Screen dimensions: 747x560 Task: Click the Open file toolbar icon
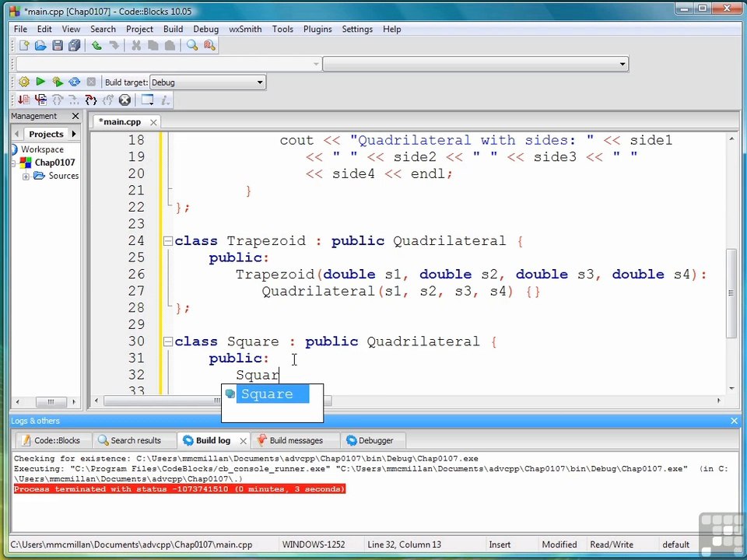(40, 46)
